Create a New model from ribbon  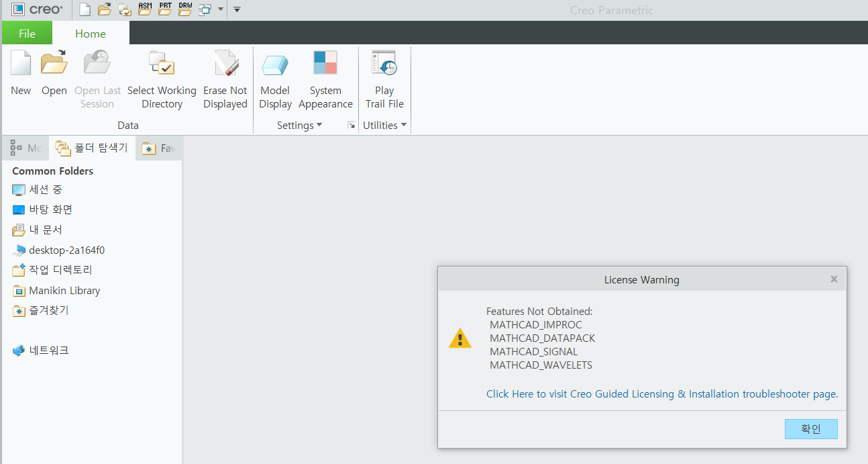click(21, 74)
